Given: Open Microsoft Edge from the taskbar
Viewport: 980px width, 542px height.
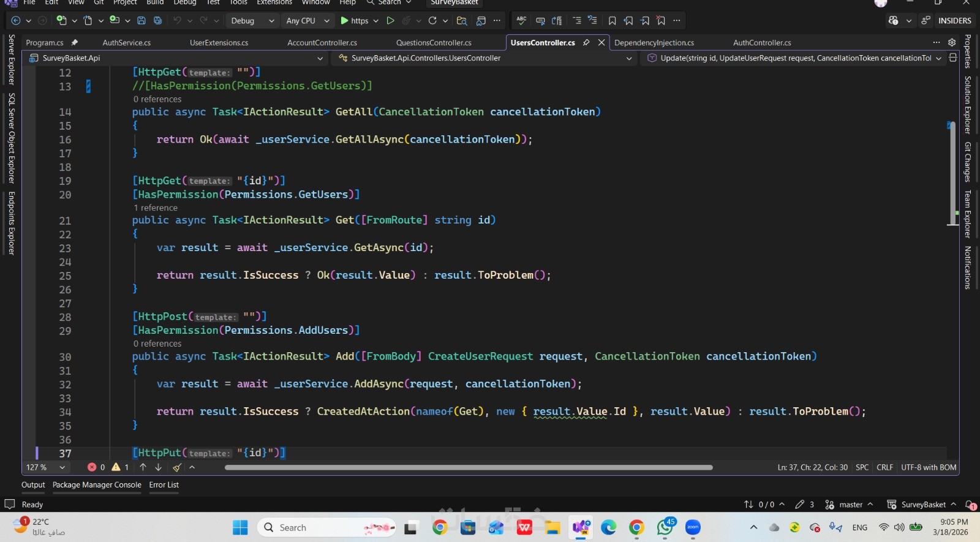Looking at the screenshot, I should [x=608, y=527].
